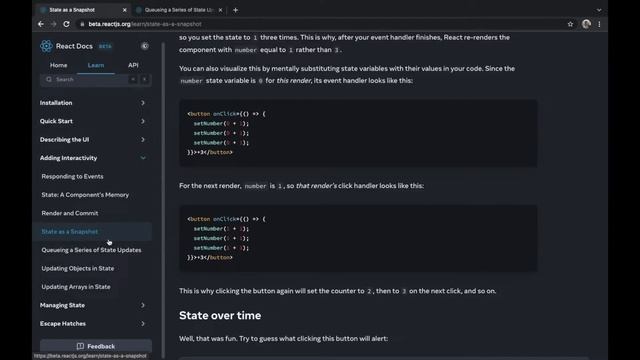The width and height of the screenshot is (640, 360).
Task: Open a new browser tab with plus
Action: [236, 10]
